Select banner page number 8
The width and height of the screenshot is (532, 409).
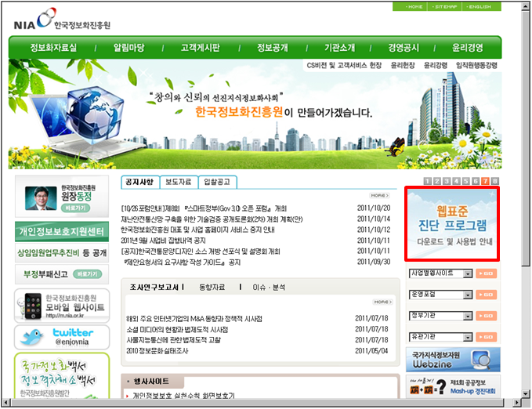click(495, 181)
